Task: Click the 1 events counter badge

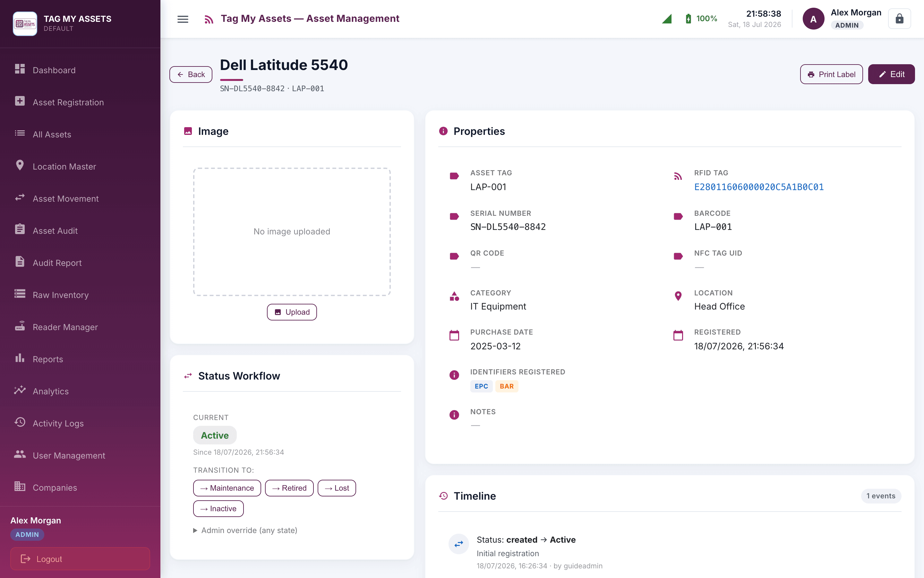Action: pyautogui.click(x=881, y=496)
